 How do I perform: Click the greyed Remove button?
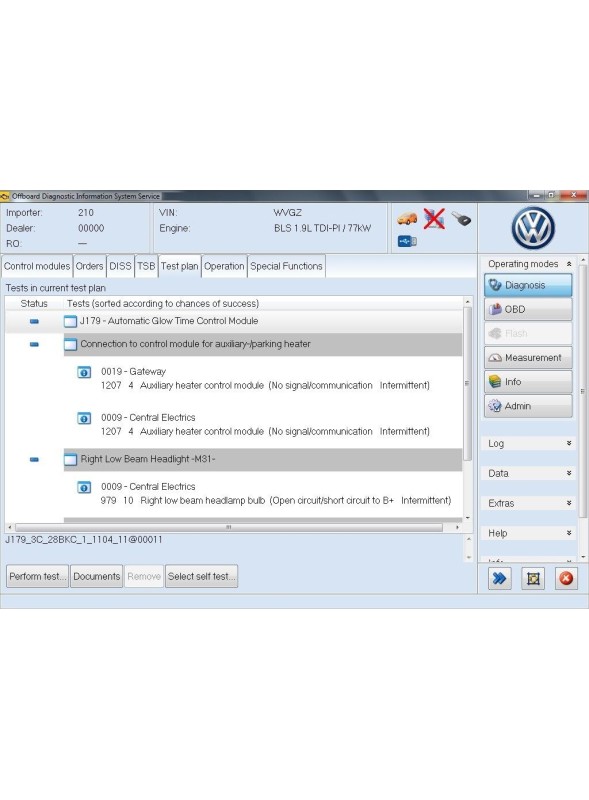pos(144,576)
